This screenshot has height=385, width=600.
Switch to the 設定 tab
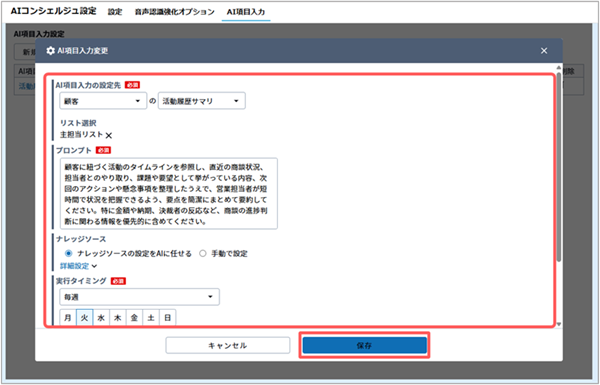115,12
